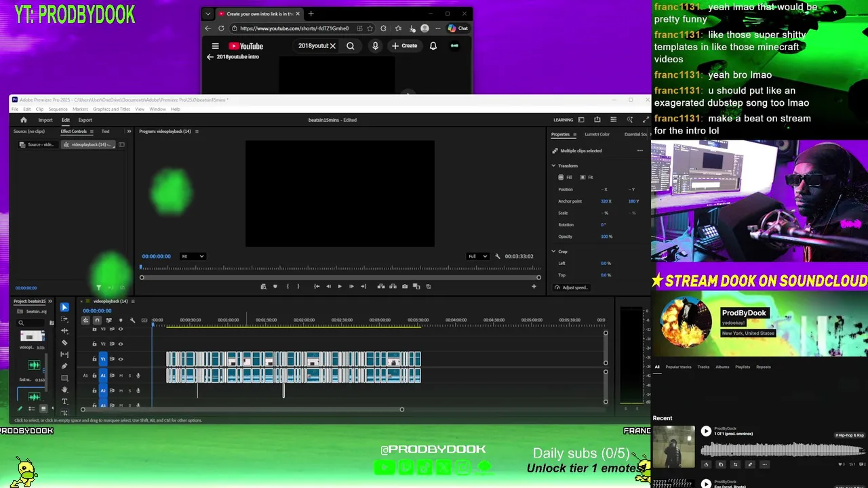Select the Ripple Edit tool
Image resolution: width=868 pixels, height=488 pixels.
click(64, 331)
